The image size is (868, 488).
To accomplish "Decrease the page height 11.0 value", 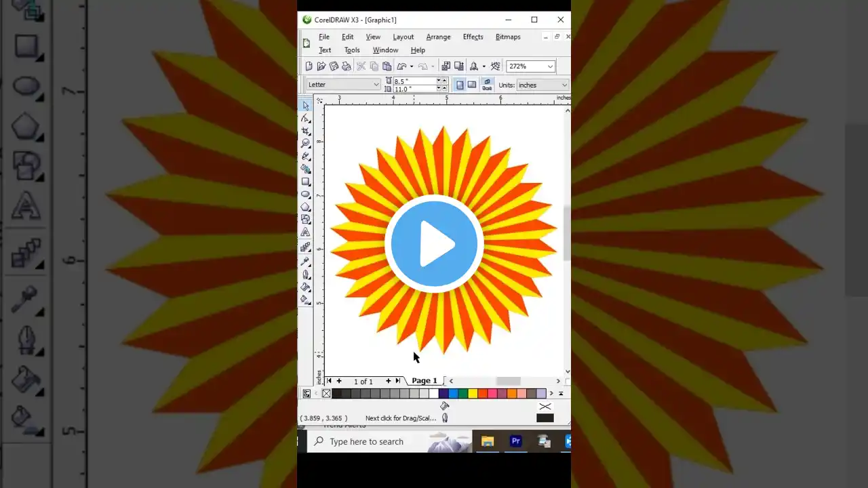I will (x=439, y=88).
